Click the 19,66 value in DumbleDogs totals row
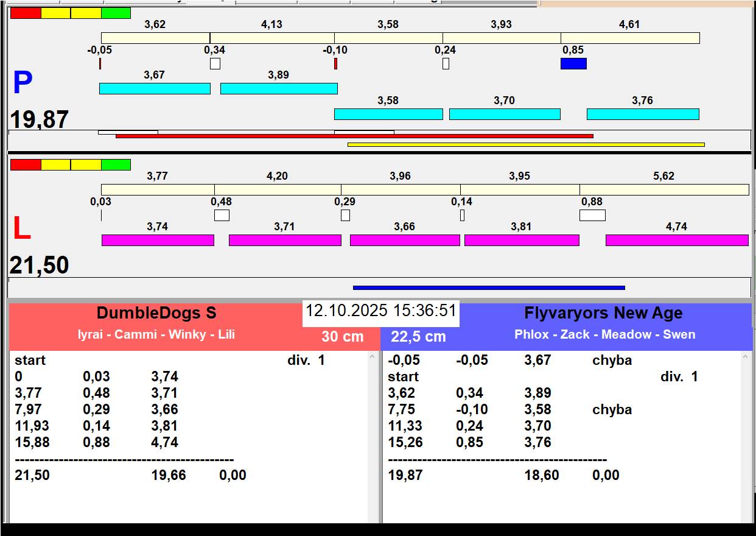756x536 pixels. (169, 475)
